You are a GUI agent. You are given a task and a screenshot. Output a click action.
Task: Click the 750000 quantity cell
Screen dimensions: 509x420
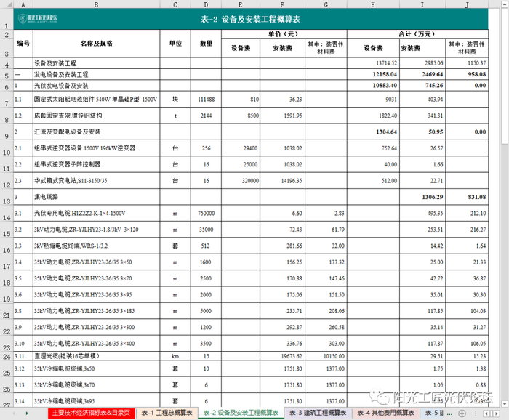206,213
